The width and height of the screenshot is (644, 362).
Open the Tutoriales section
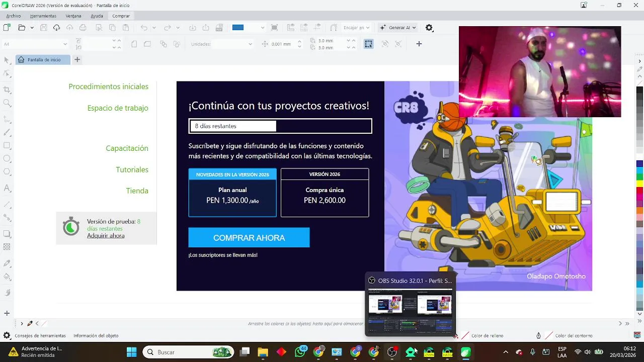[132, 169]
